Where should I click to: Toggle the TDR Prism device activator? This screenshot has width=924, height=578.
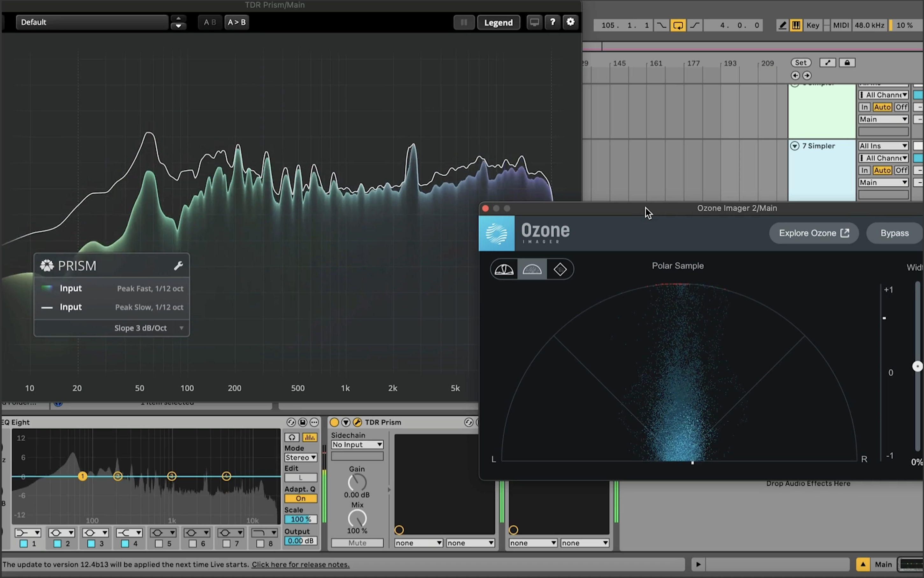pyautogui.click(x=334, y=422)
